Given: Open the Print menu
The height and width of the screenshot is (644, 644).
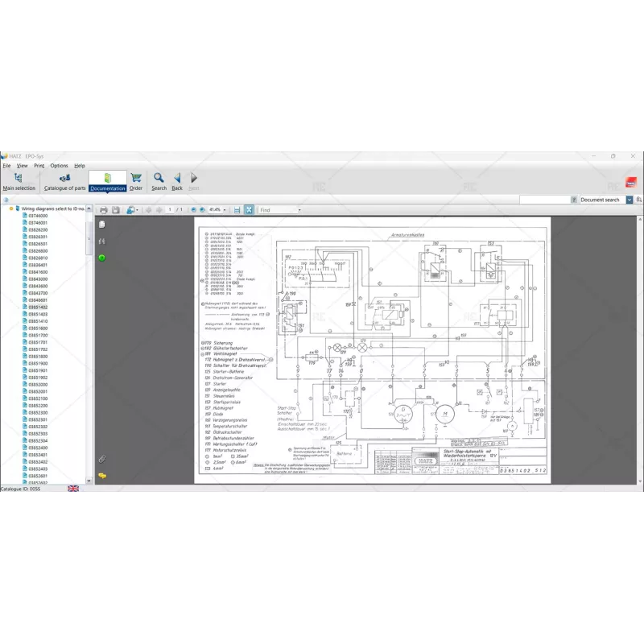Looking at the screenshot, I should coord(39,165).
